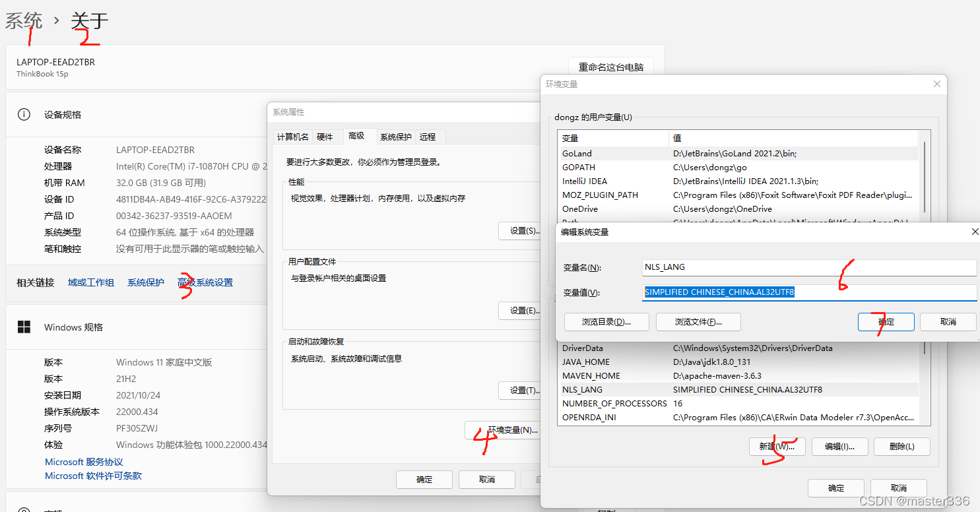Image resolution: width=980 pixels, height=512 pixels.
Task: Select the OPENRDA_INI system variable row
Action: (x=738, y=417)
